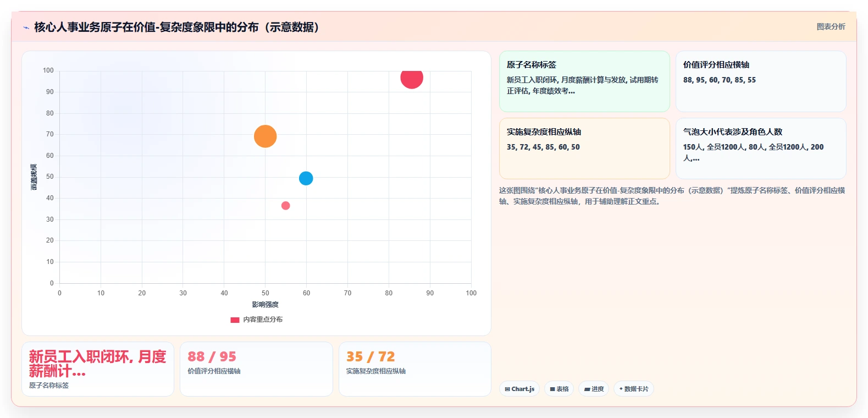Click the 新员工入职闭环 red headline card
868x418 pixels.
tap(98, 369)
